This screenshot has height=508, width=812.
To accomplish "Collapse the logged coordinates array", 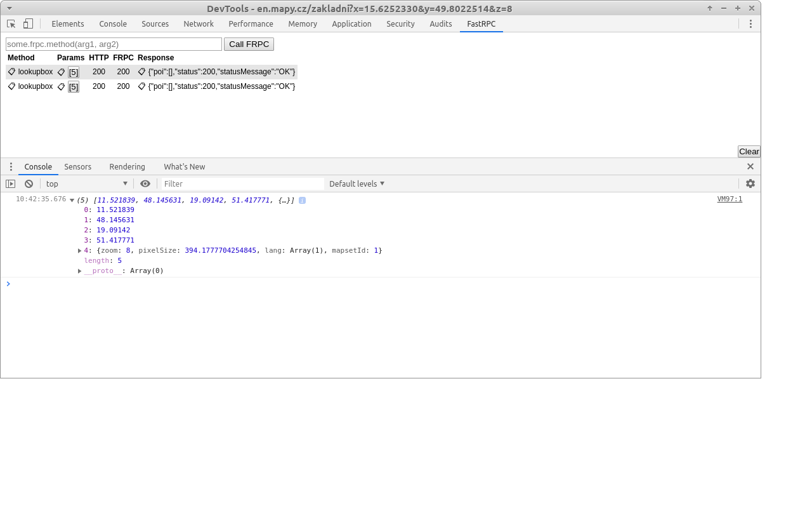I will pyautogui.click(x=71, y=199).
